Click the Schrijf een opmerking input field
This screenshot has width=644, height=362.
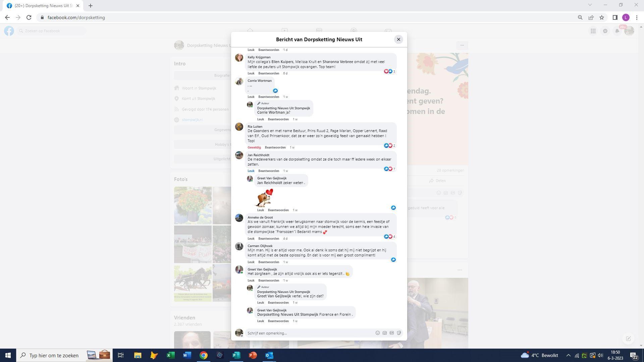coord(309,333)
